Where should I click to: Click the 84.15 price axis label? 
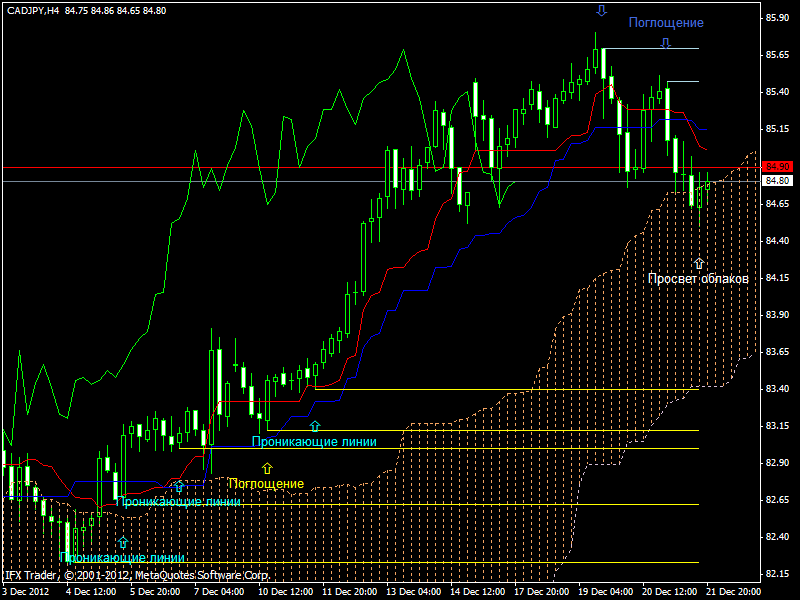[x=778, y=278]
